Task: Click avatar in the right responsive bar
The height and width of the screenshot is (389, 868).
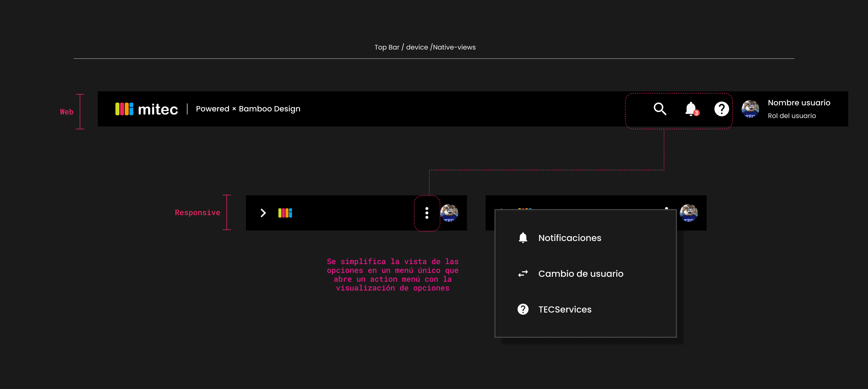Action: [689, 213]
